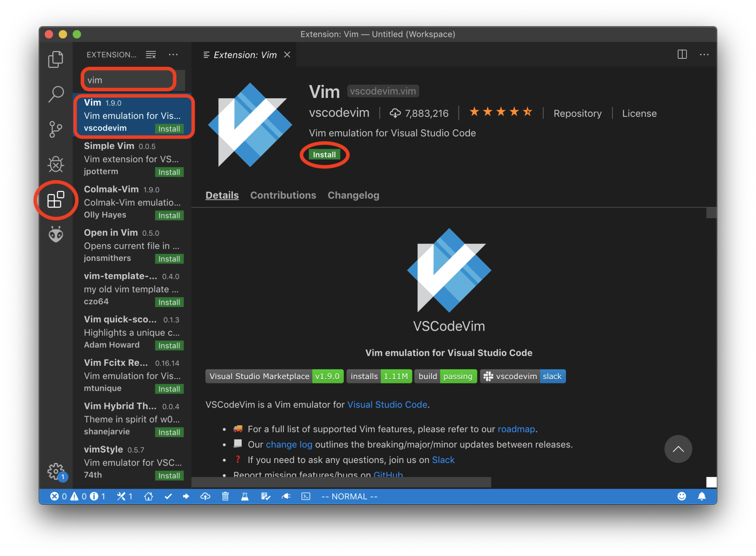This screenshot has height=556, width=756.
Task: Open More Actions menu of the Extensions panel
Action: point(173,54)
